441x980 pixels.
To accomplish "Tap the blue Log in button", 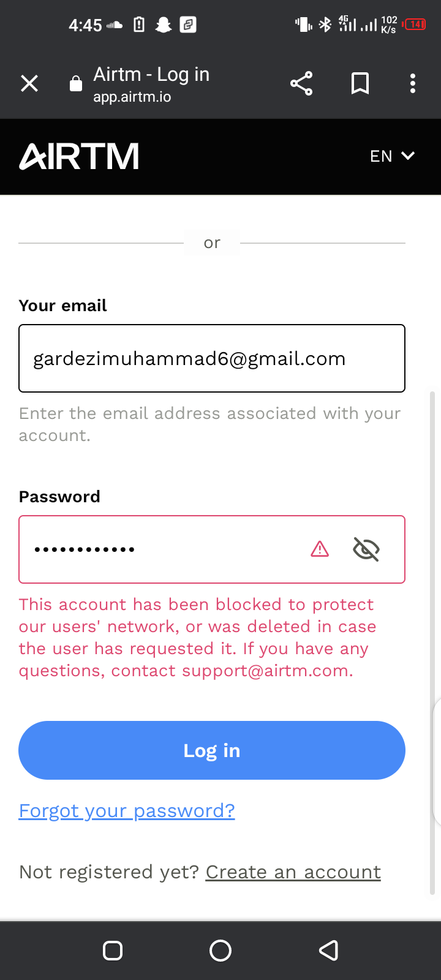I will point(212,750).
